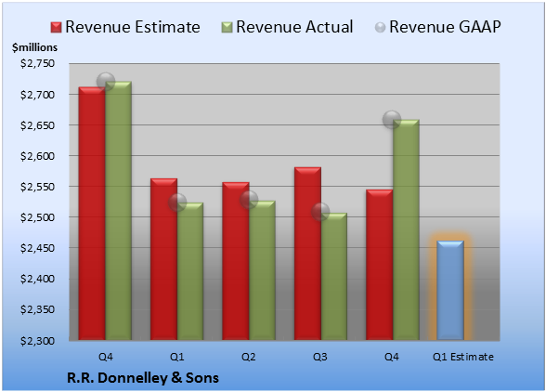Select the green actual bar for Q2
Screen dimensions: 546x392
[262, 270]
